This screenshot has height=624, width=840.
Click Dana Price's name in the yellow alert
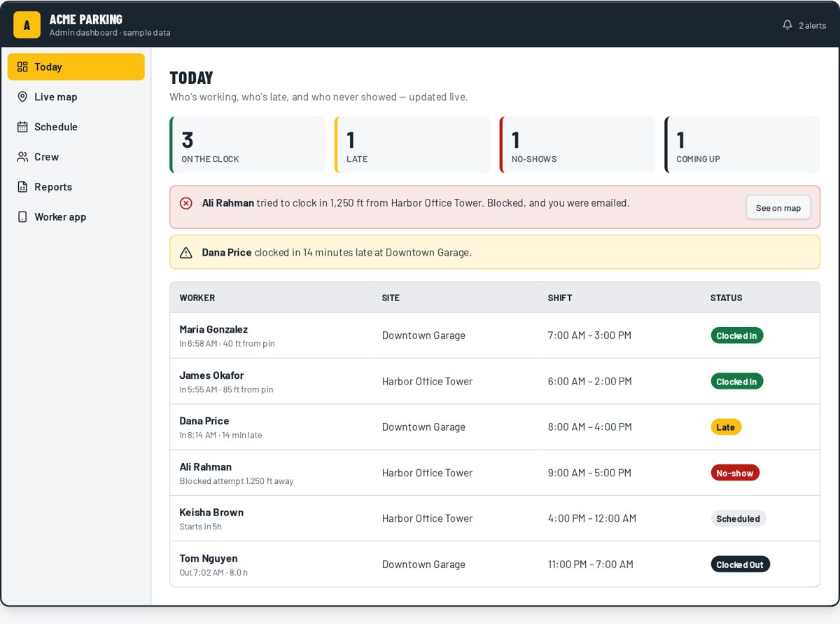(x=227, y=253)
